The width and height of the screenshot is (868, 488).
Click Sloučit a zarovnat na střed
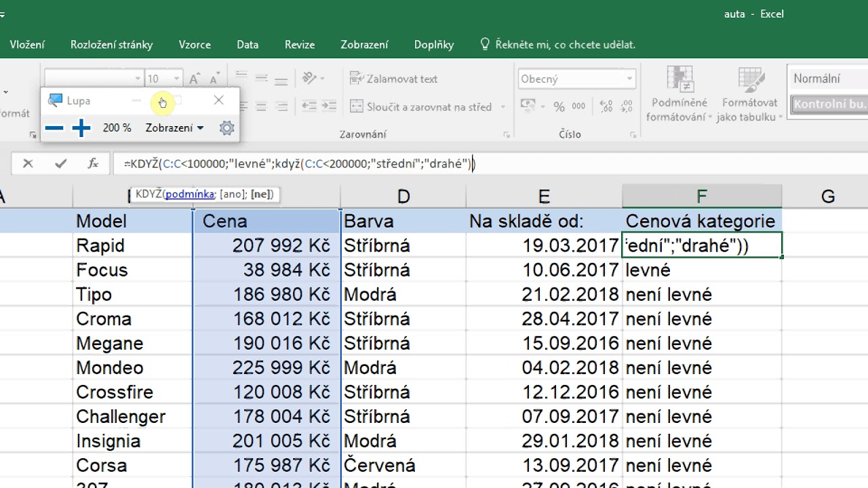tap(421, 107)
